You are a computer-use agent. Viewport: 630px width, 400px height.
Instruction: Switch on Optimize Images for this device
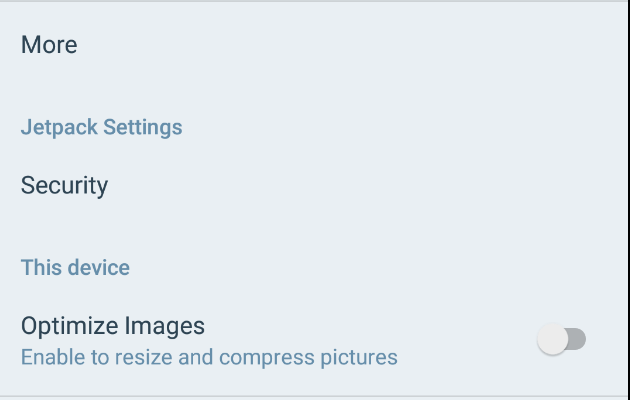click(x=561, y=340)
